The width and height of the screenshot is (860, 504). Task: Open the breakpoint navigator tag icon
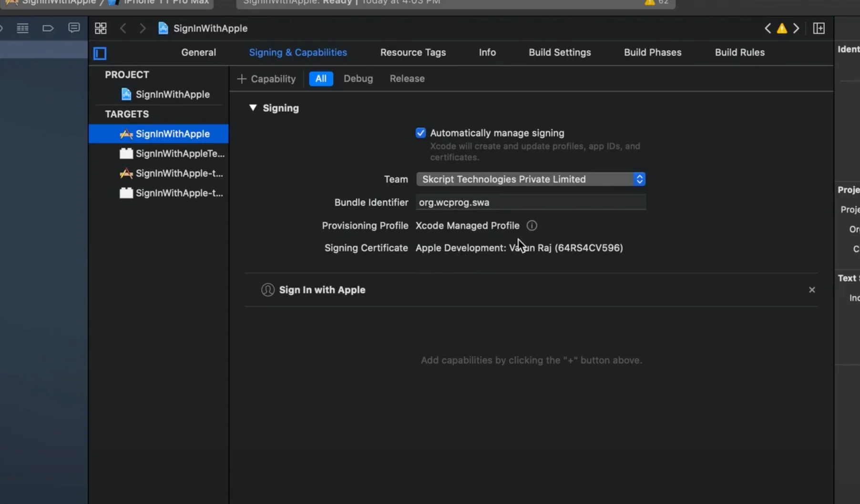pyautogui.click(x=48, y=28)
